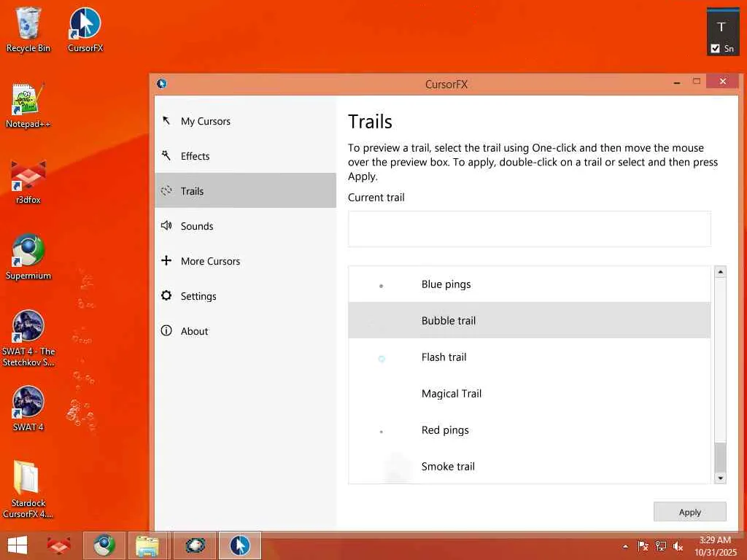Open the Action Center flag icon
Image resolution: width=747 pixels, height=560 pixels.
click(643, 546)
